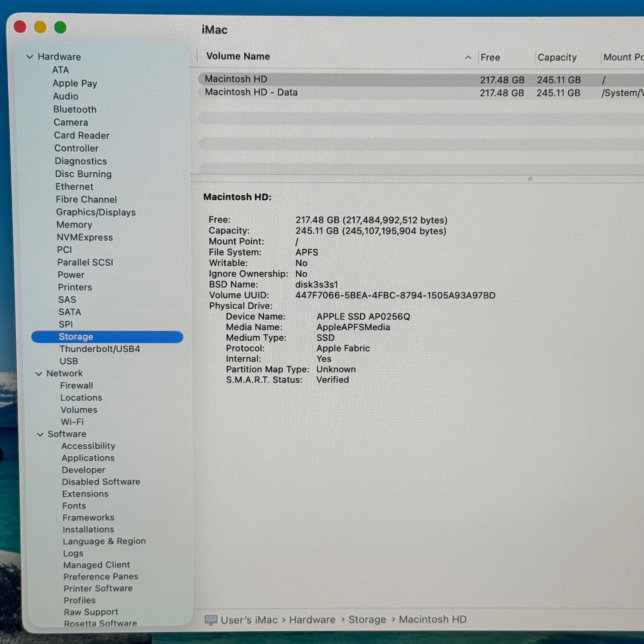Sort by the Free column header

click(x=490, y=58)
